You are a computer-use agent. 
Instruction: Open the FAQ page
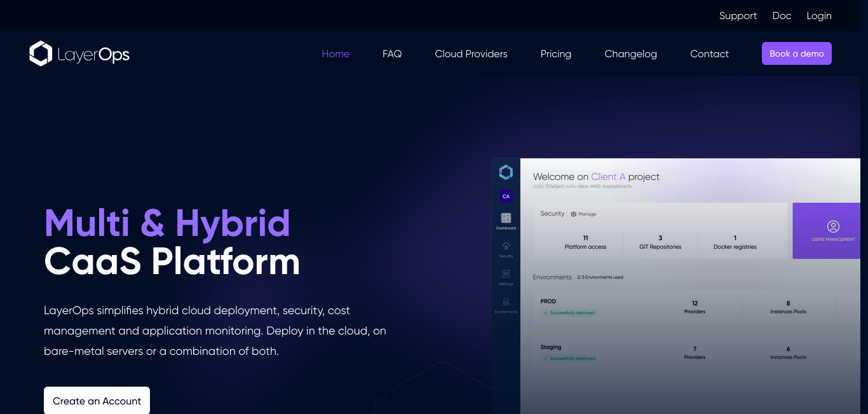click(392, 54)
